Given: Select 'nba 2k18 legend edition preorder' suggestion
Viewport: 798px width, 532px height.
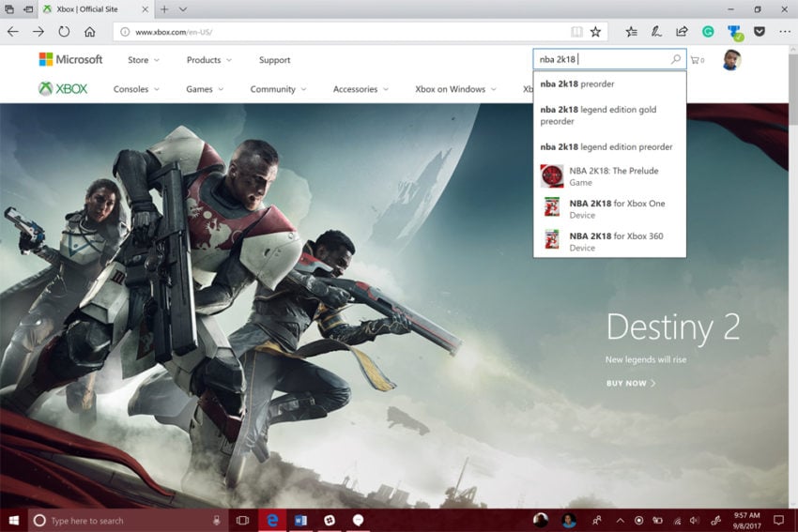Looking at the screenshot, I should (x=609, y=147).
